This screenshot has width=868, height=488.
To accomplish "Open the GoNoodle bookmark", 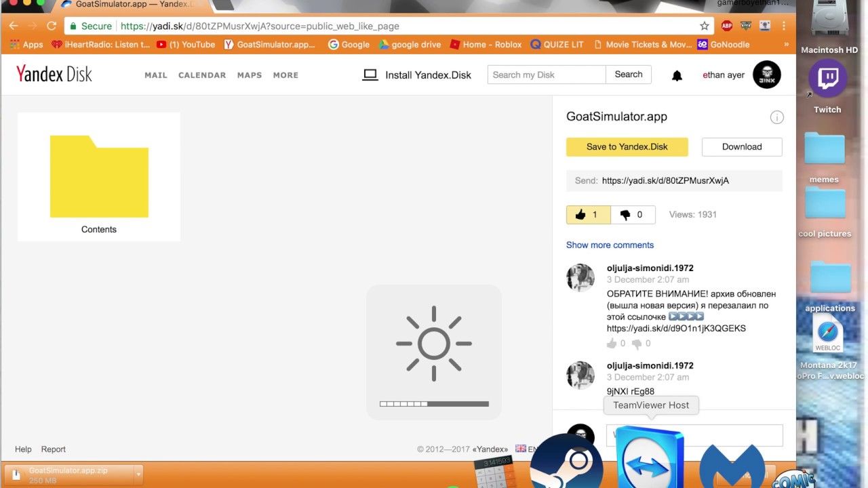I will click(x=724, y=44).
